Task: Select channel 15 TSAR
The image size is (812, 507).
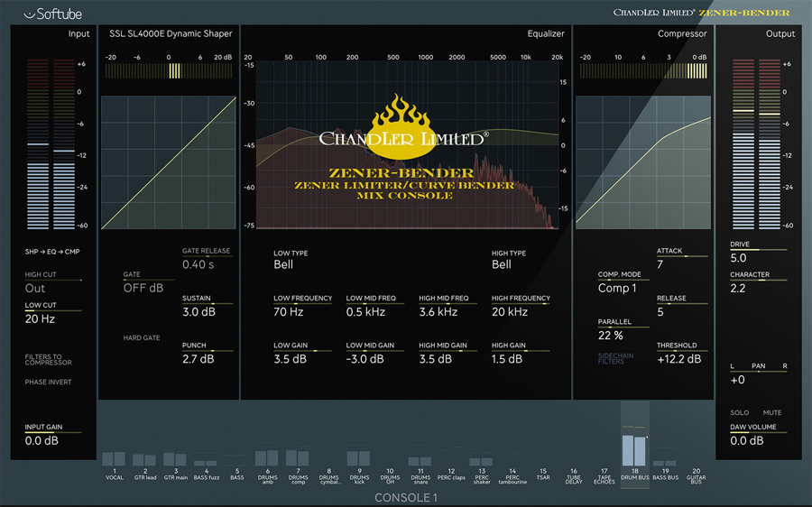Action: click(543, 475)
